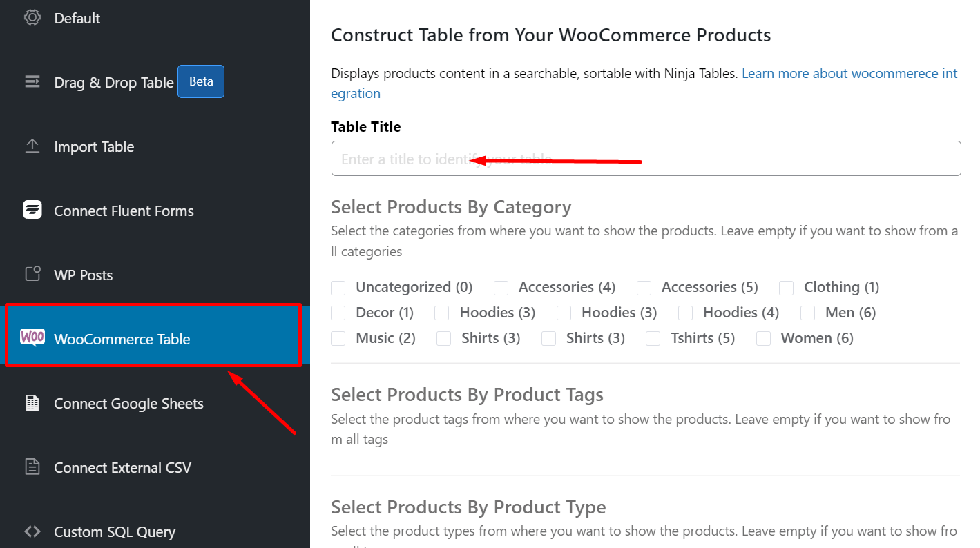Check the Uncategorized (0) category checkbox
This screenshot has height=548, width=980.
pos(338,287)
